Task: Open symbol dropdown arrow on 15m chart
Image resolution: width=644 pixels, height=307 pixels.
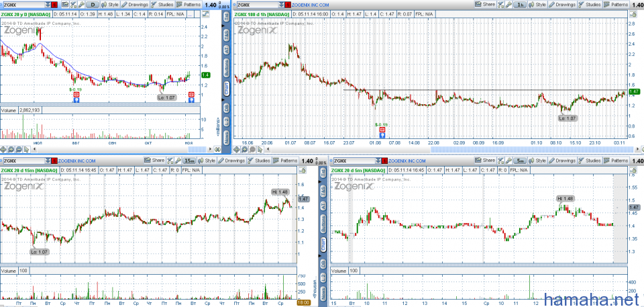Action: [48, 161]
